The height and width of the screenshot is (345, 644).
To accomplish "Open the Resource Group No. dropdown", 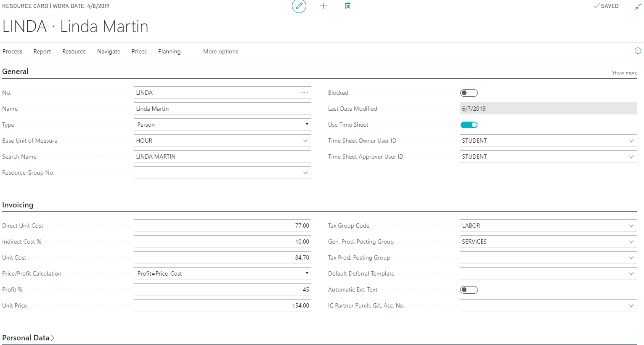I will click(x=305, y=172).
